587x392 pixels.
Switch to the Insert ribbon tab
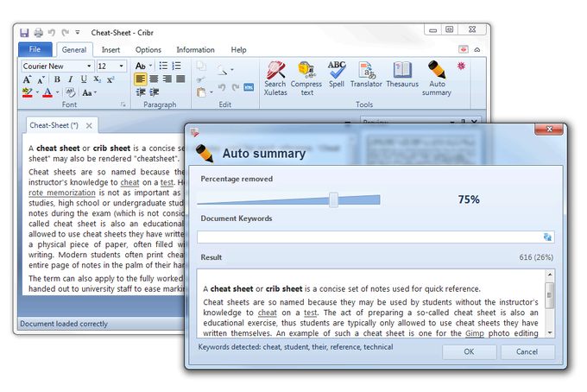(x=110, y=50)
